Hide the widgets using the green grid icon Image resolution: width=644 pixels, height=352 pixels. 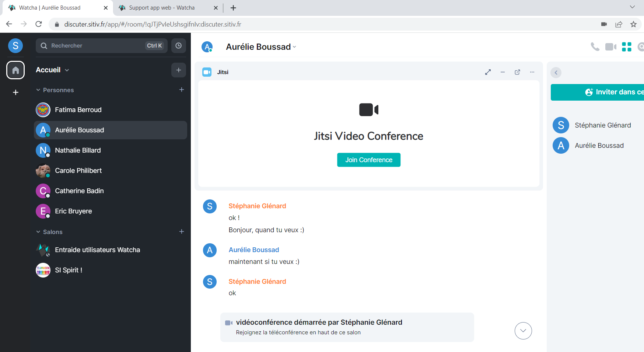click(626, 47)
